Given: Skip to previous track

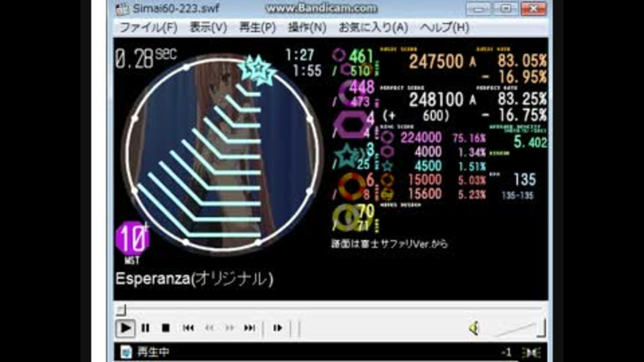Looking at the screenshot, I should point(188,328).
